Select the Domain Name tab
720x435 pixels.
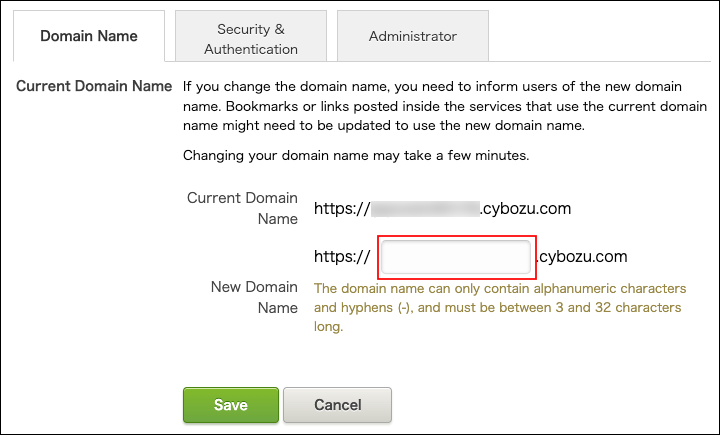click(x=88, y=36)
